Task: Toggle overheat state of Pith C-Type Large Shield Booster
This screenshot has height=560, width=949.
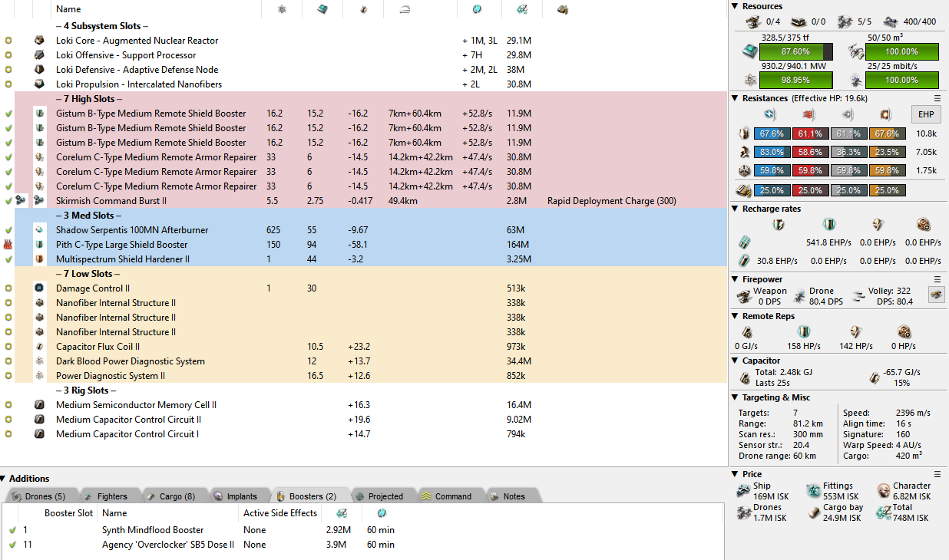Action: click(x=8, y=245)
